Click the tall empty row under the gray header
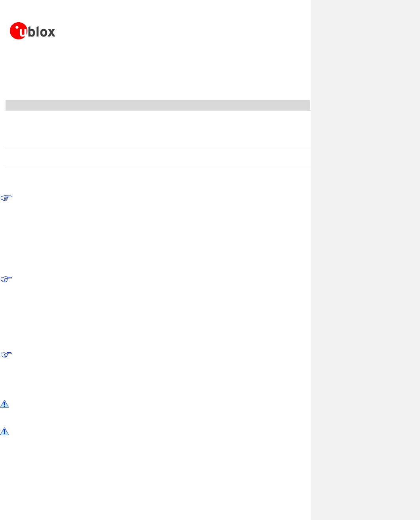The image size is (420, 520). click(157, 130)
